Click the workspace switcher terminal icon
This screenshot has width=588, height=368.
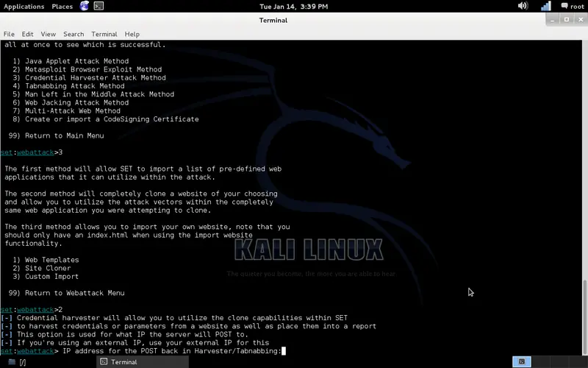click(522, 361)
